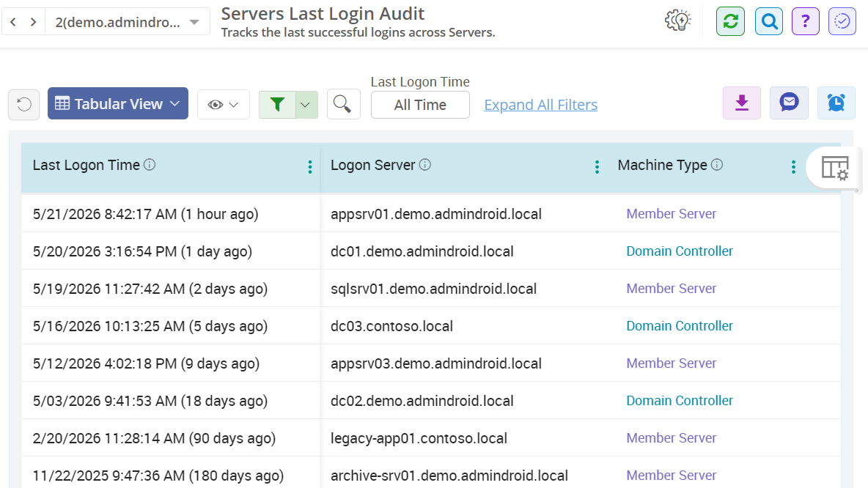Open Machine Type column options menu
Viewport: 868px width, 488px height.
[x=793, y=166]
